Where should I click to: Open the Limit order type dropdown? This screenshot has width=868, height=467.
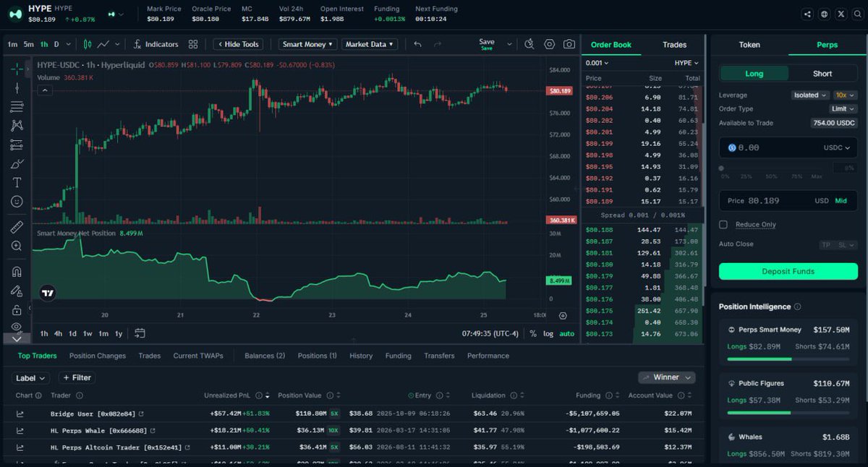(x=843, y=108)
